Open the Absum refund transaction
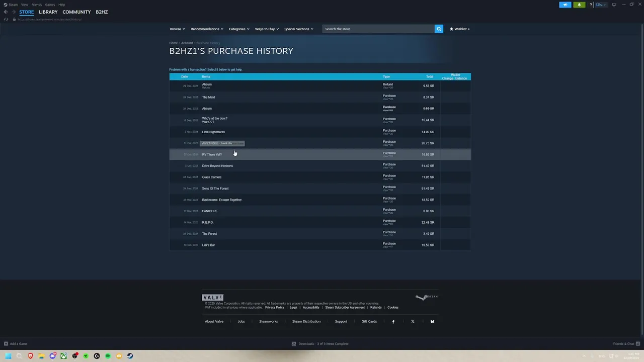 tap(320, 86)
